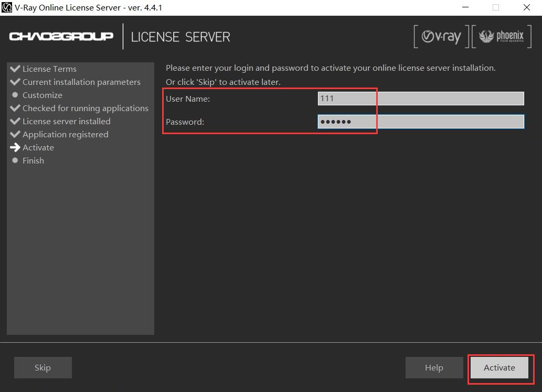This screenshot has width=542, height=392.
Task: Click the V-Ray app icon in title bar
Action: click(7, 7)
